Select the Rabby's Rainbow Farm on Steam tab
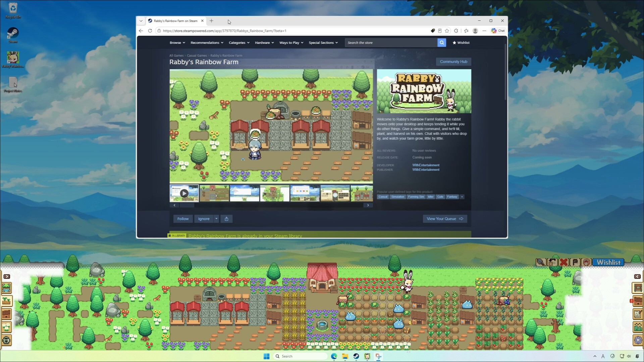The image size is (644, 362). [176, 21]
